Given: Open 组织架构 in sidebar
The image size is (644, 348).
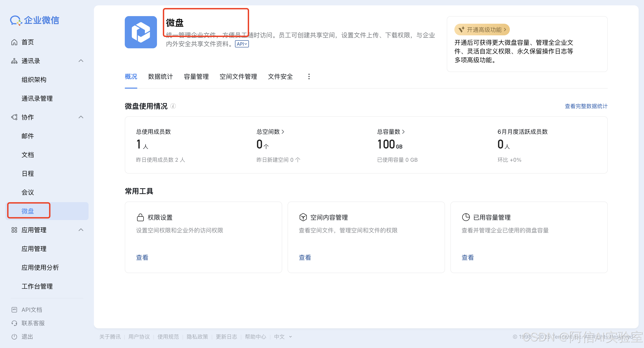Looking at the screenshot, I should (x=34, y=80).
